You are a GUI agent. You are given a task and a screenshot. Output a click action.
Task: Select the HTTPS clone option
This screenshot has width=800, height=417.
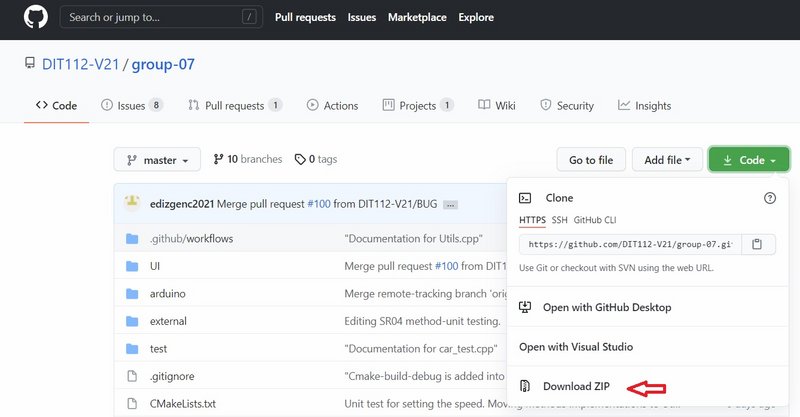point(532,220)
